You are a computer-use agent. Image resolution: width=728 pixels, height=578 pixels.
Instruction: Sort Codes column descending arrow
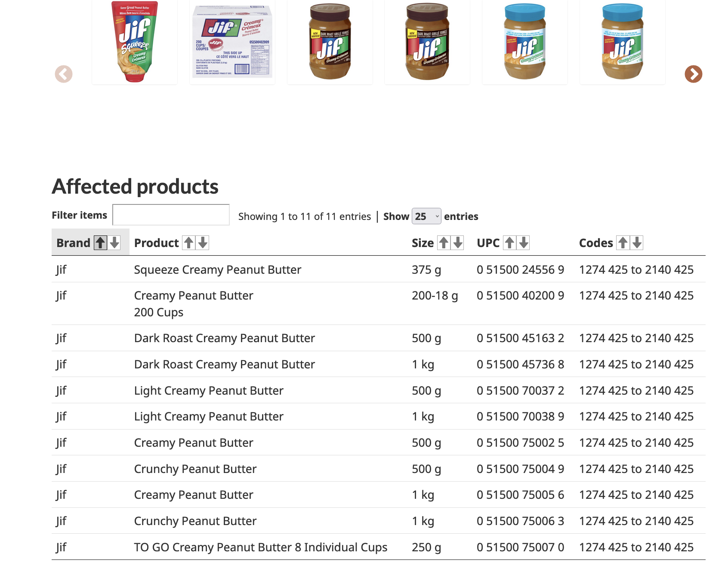[x=637, y=243]
